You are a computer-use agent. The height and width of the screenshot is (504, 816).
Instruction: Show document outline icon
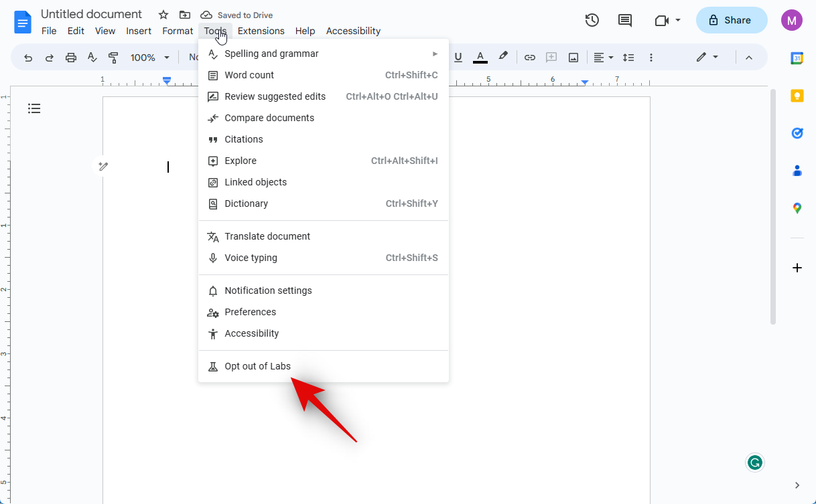tap(34, 108)
